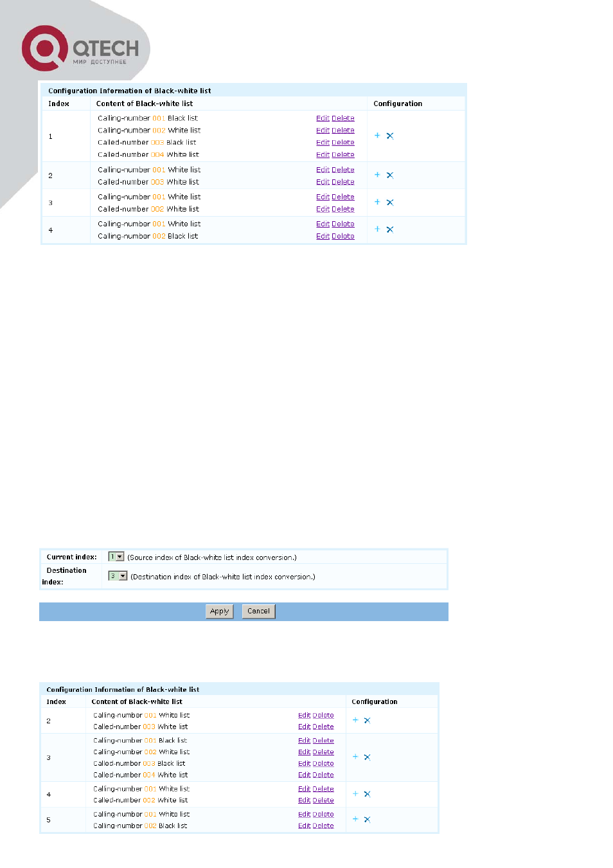Edit Called-number 002 White list, index 3 upper table
613x868 pixels.
[x=323, y=209]
